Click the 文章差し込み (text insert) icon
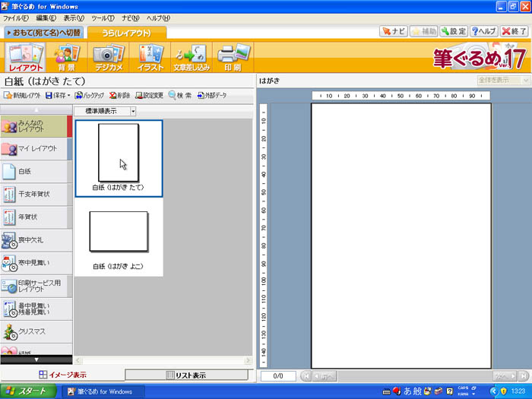Screen dimensions: 532x399 [191, 58]
